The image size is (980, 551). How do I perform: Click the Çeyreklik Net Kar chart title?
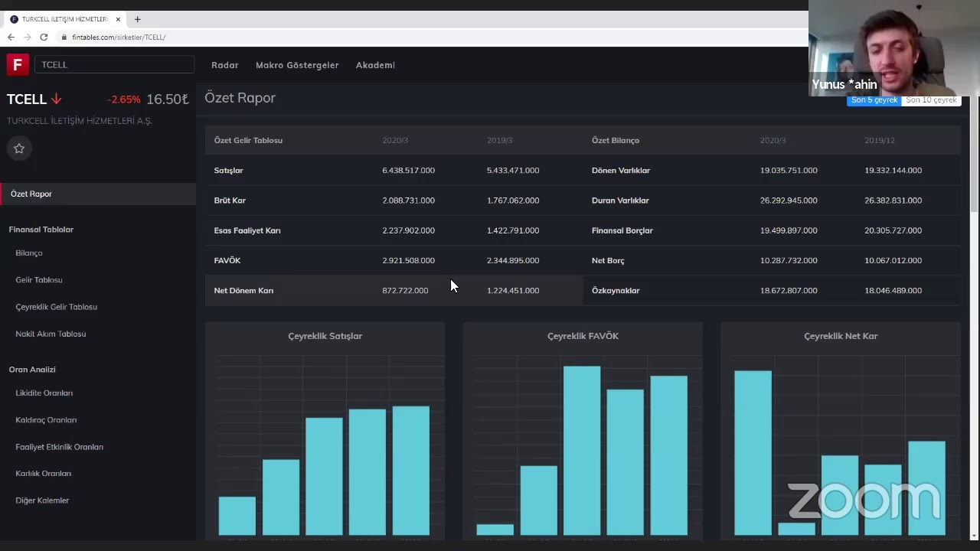tap(841, 336)
